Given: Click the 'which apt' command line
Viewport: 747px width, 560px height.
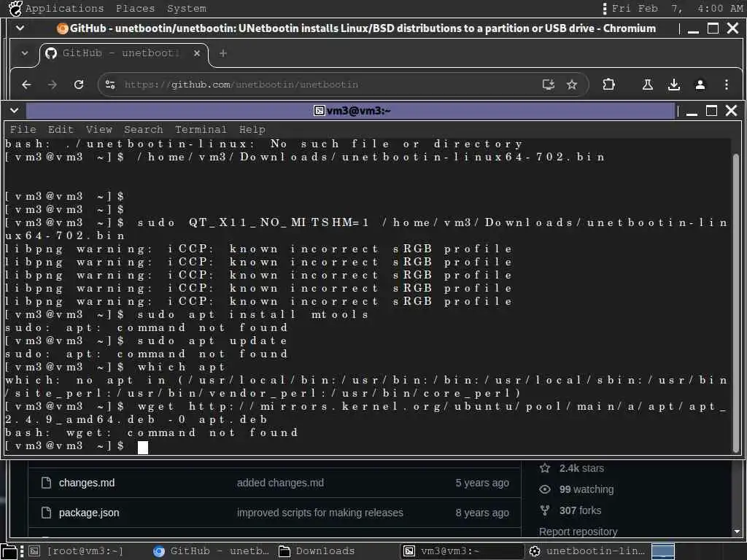Looking at the screenshot, I should [x=115, y=367].
